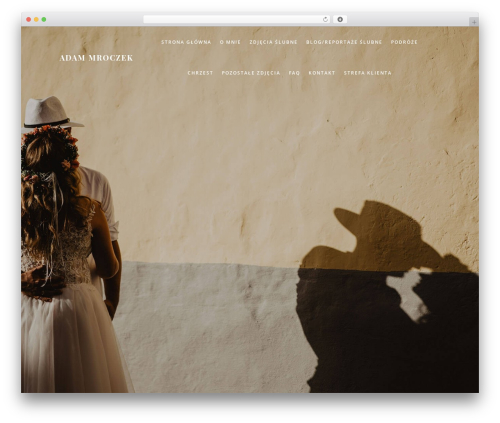Open the Kontakt page

322,73
